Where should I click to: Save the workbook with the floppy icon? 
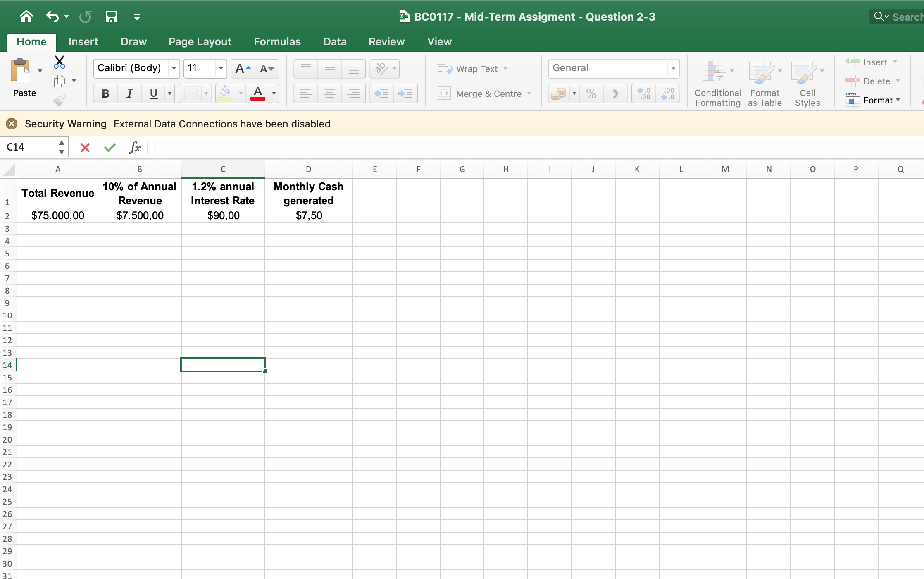pyautogui.click(x=112, y=17)
